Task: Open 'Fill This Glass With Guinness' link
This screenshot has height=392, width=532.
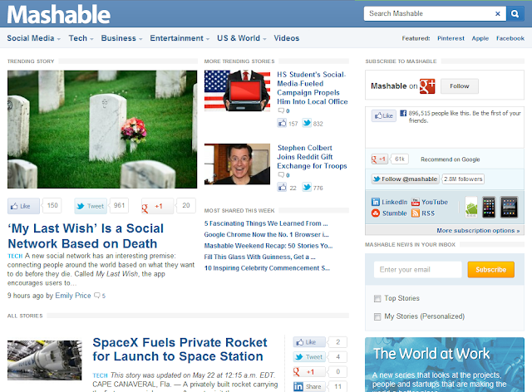Action: [259, 257]
